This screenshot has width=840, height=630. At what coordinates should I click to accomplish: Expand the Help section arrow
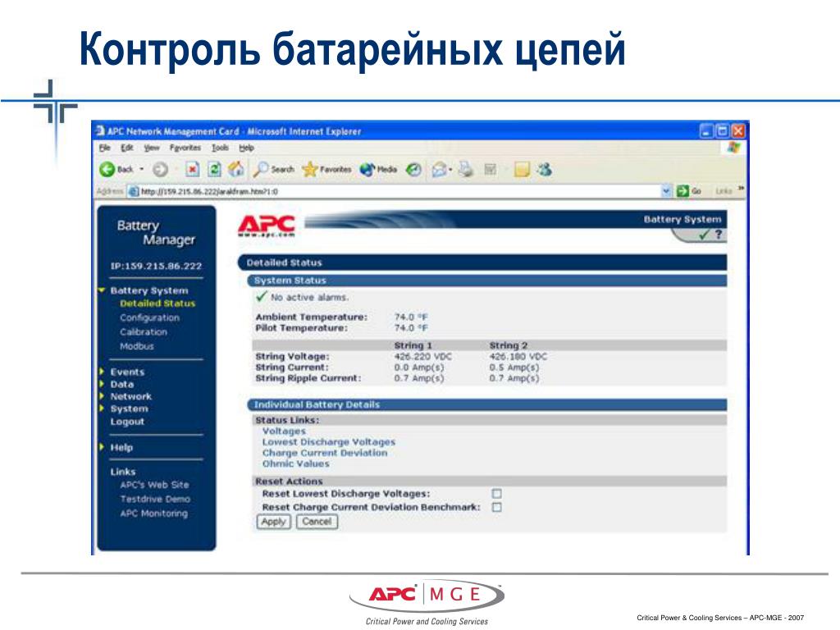pyautogui.click(x=101, y=447)
